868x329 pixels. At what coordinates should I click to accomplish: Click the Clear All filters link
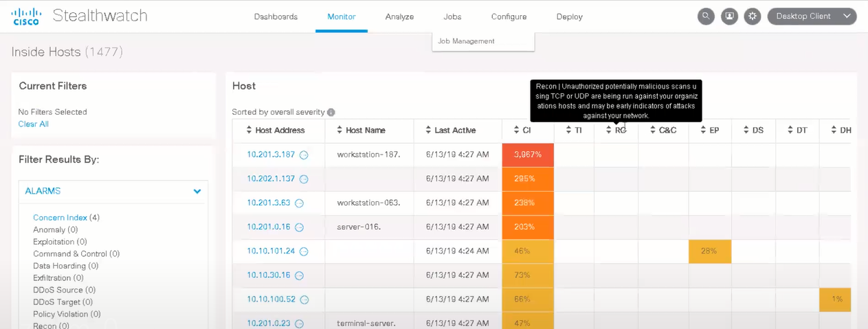33,124
